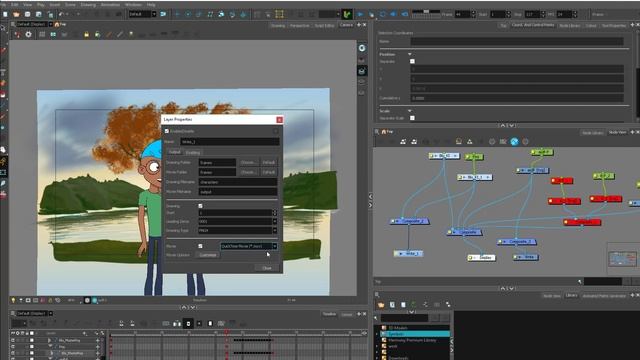Click the yellow lock icon in Camera toolbar
Image resolution: width=640 pixels, height=360 pixels.
(x=87, y=35)
